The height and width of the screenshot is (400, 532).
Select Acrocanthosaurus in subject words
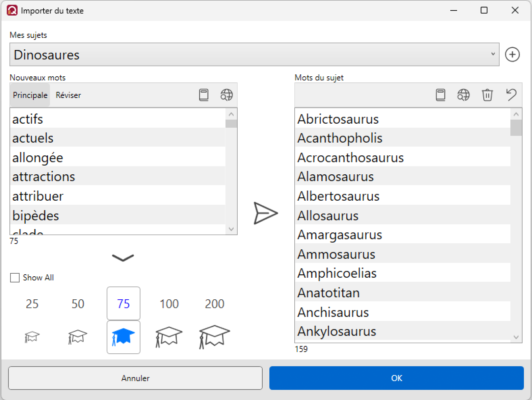pyautogui.click(x=402, y=157)
